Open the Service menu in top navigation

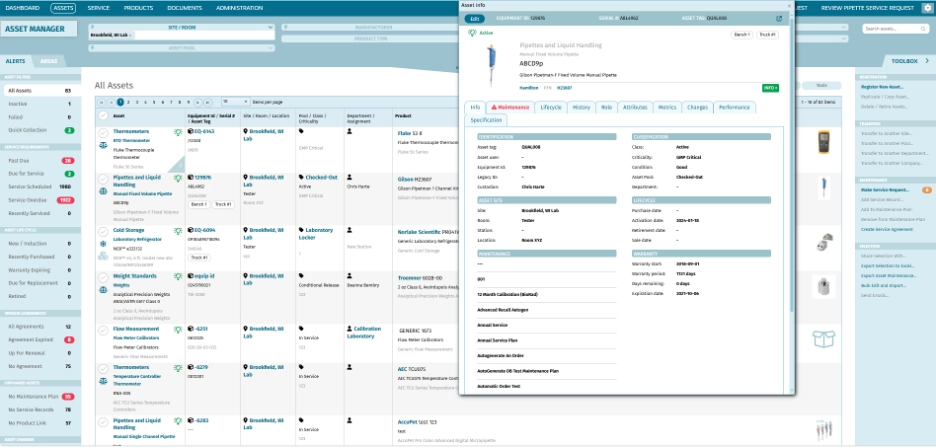tap(98, 7)
